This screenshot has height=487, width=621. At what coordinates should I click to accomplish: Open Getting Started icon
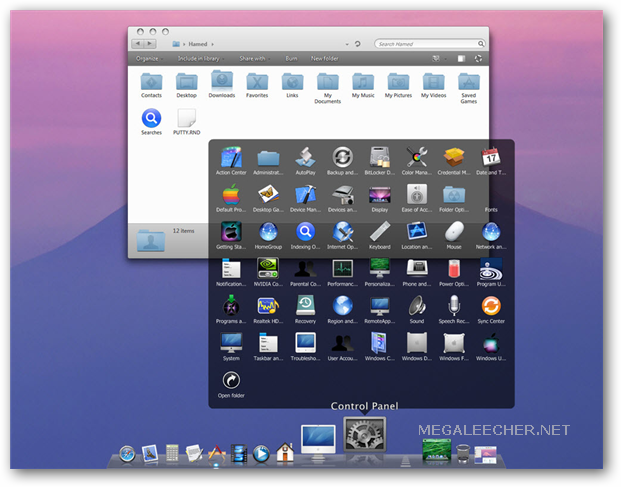click(x=231, y=232)
